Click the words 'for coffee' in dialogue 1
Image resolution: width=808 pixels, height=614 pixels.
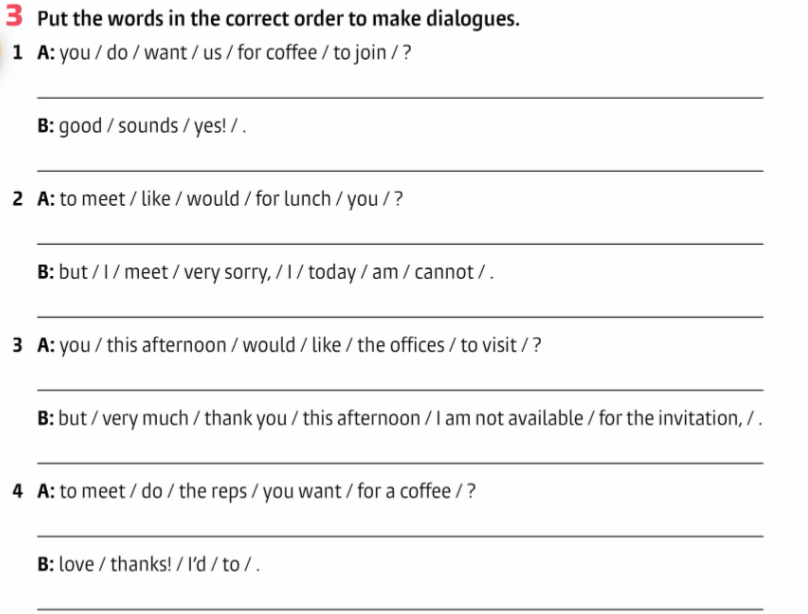coord(277,53)
